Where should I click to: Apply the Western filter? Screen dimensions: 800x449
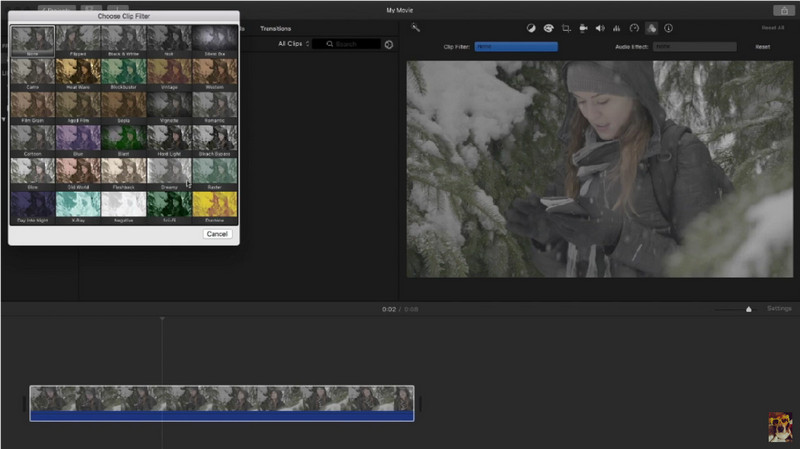coord(215,74)
